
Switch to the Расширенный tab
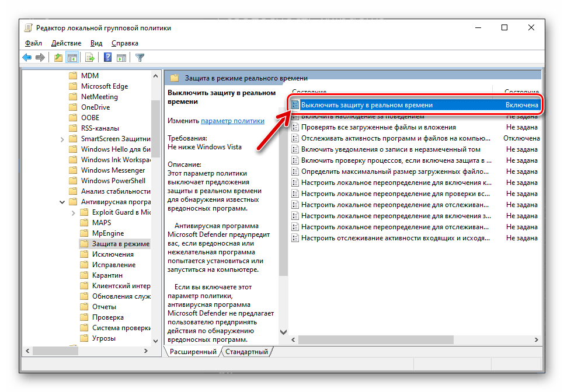[193, 352]
